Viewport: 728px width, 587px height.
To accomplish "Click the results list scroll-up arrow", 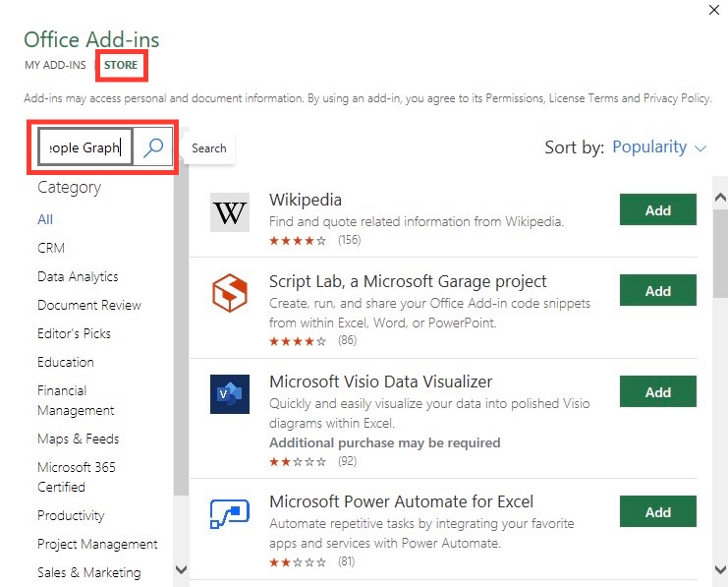I will pyautogui.click(x=720, y=197).
